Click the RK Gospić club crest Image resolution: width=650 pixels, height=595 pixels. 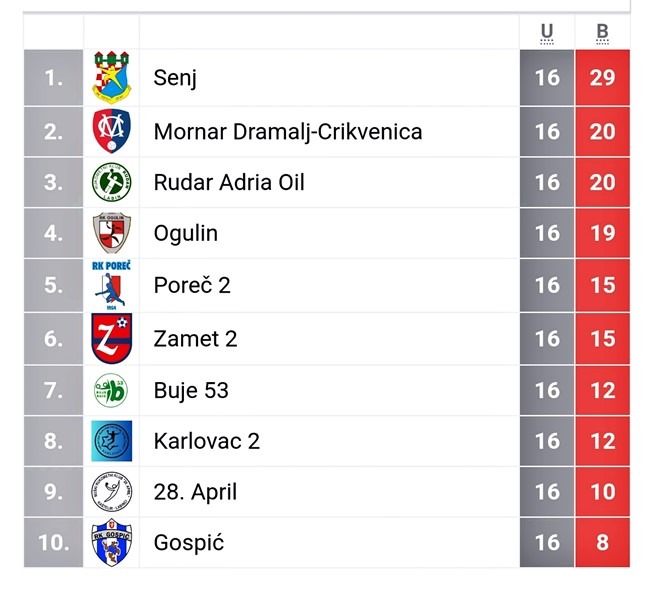(x=111, y=543)
